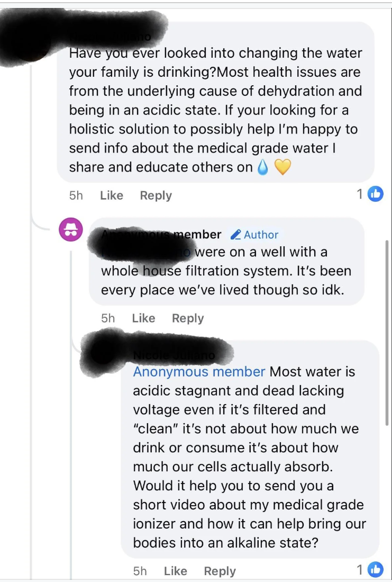Reply to the medical grade ionizer comment
This screenshot has height=582, width=392.
220,571
